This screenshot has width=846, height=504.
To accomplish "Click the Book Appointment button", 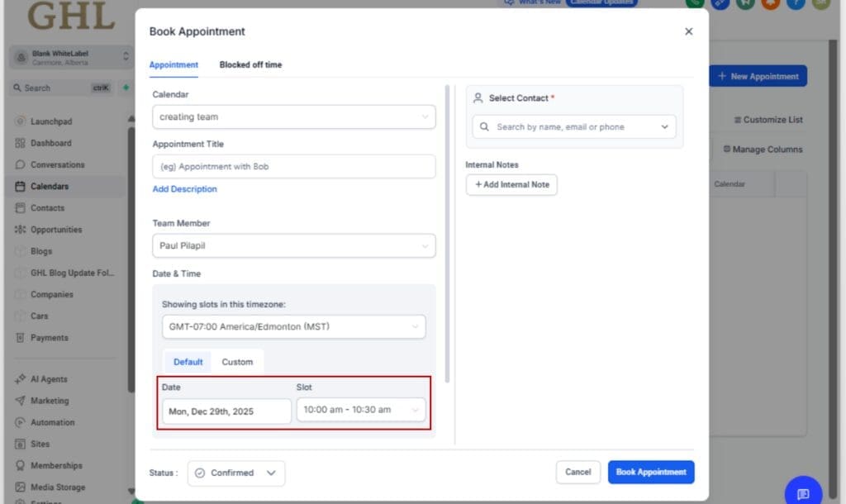I will click(x=650, y=472).
